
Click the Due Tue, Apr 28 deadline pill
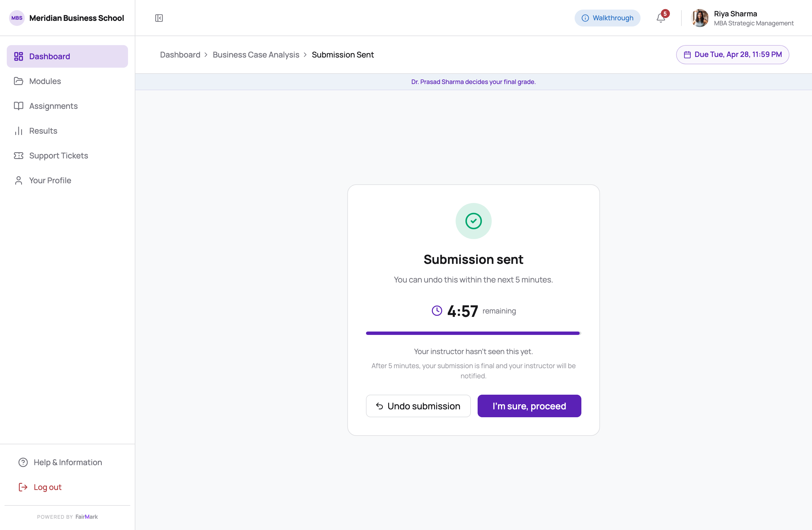[732, 55]
